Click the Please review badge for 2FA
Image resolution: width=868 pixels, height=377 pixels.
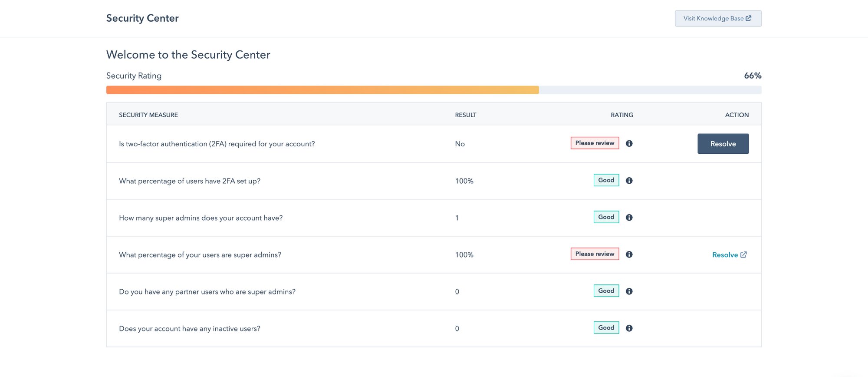[x=595, y=143]
